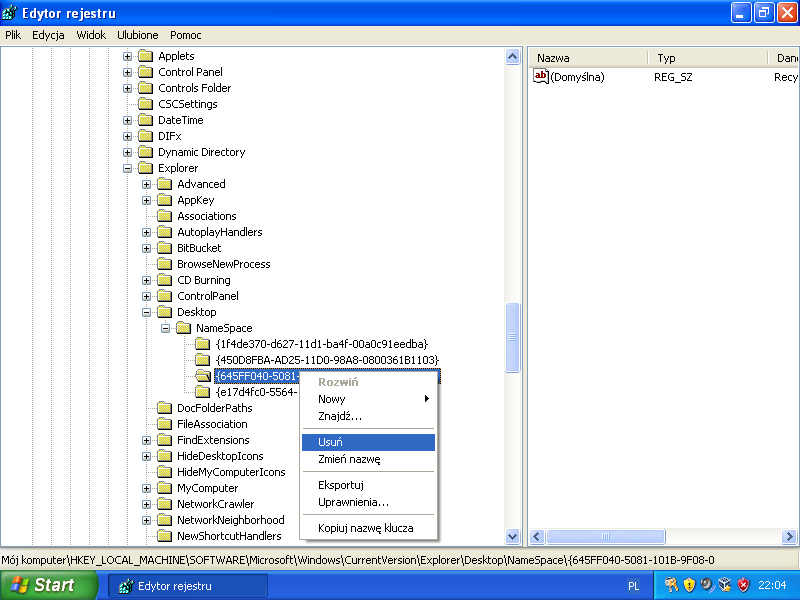Click the open folder icon of selected {645FF040 key
Image resolution: width=800 pixels, height=600 pixels.
point(203,376)
